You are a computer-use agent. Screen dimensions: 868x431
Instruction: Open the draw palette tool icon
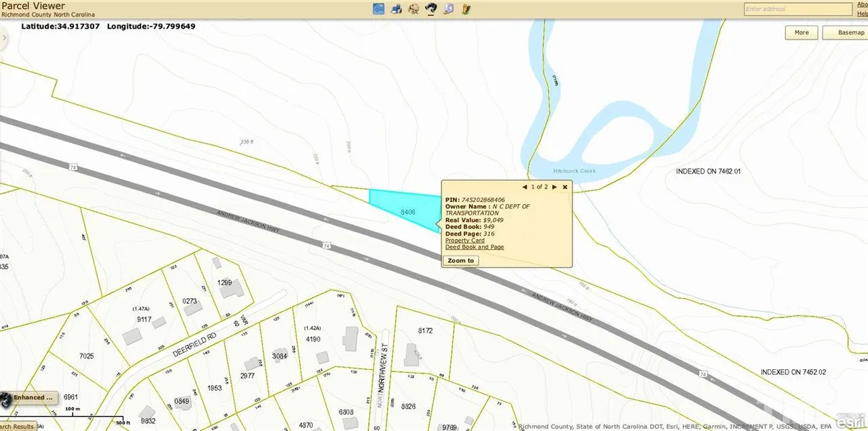(x=414, y=9)
